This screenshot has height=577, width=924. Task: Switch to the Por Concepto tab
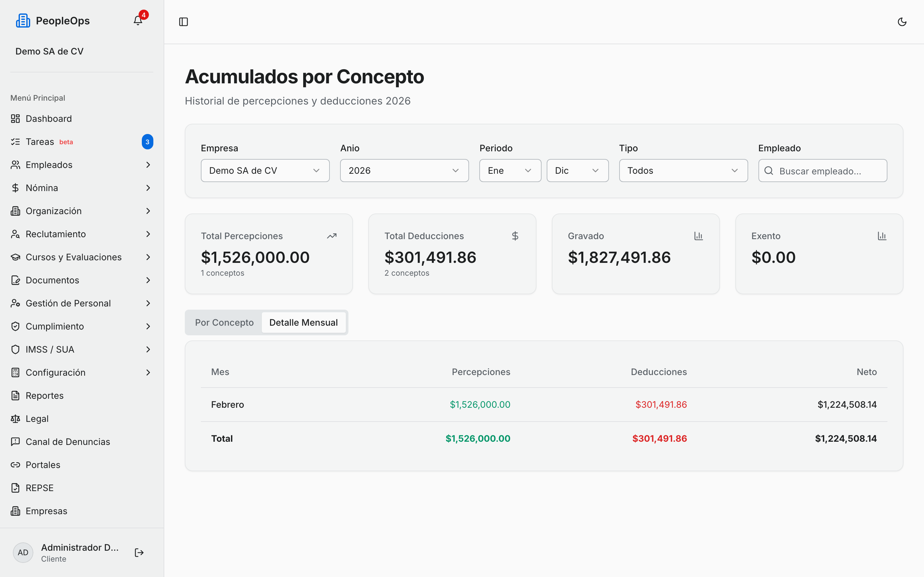point(224,322)
